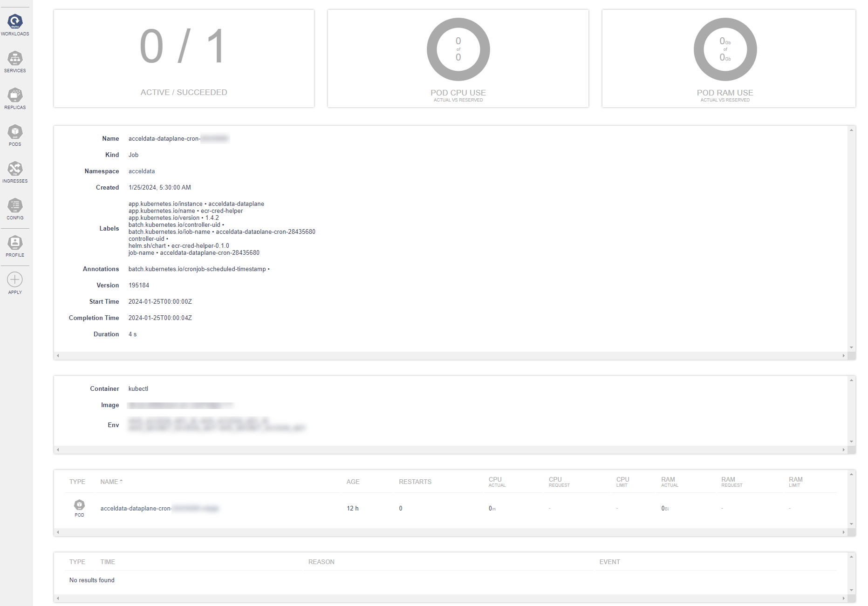This screenshot has height=606, width=868.
Task: Open the Workloads section icon
Action: [15, 21]
